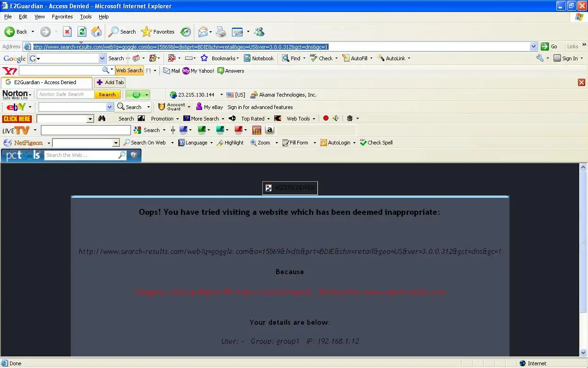Run Check Spell in NetPigeon toolbar

tap(376, 143)
